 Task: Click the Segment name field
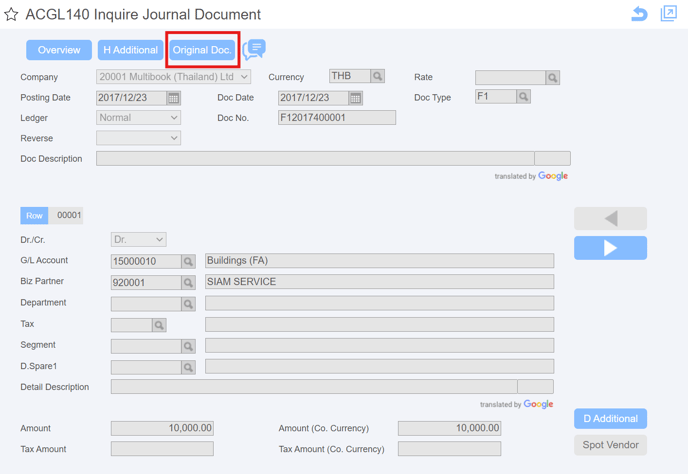380,345
